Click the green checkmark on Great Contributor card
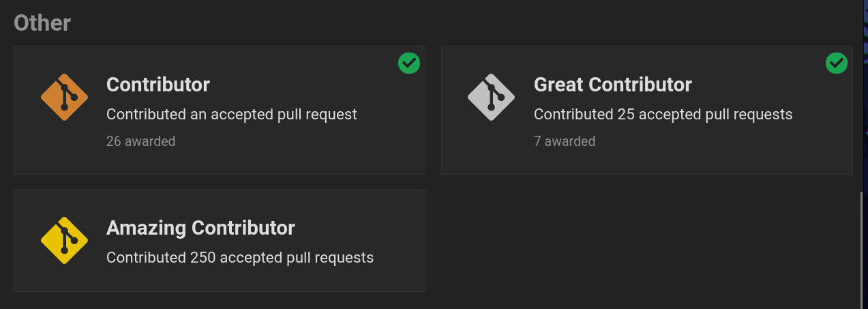868x309 pixels. click(x=837, y=63)
